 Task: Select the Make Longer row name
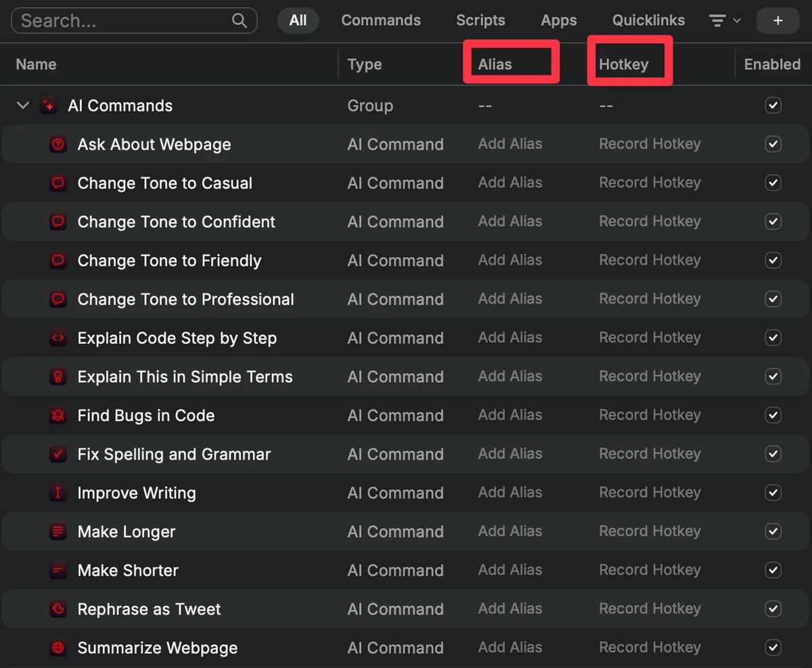127,532
